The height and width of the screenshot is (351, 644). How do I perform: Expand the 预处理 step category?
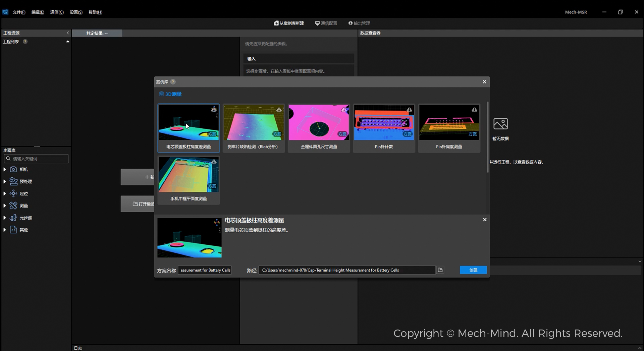coord(5,181)
